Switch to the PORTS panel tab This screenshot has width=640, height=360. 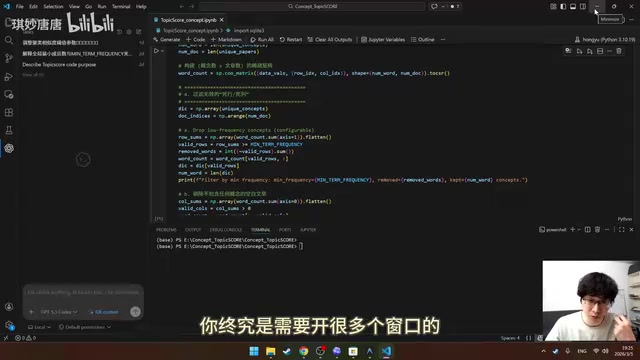[285, 230]
